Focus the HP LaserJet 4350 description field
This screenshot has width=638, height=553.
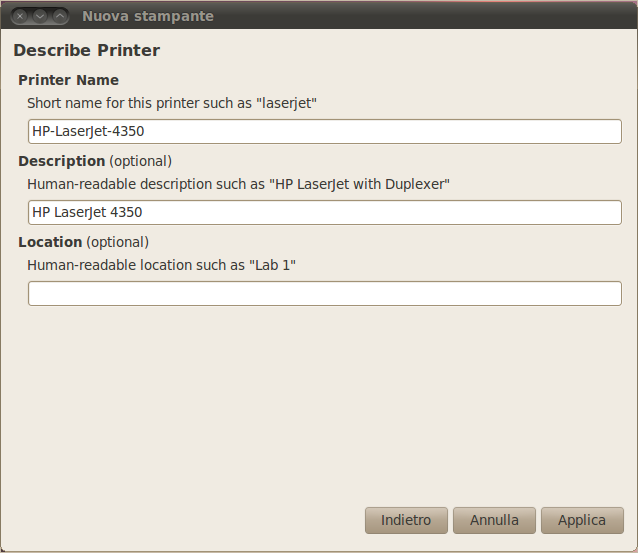point(324,212)
